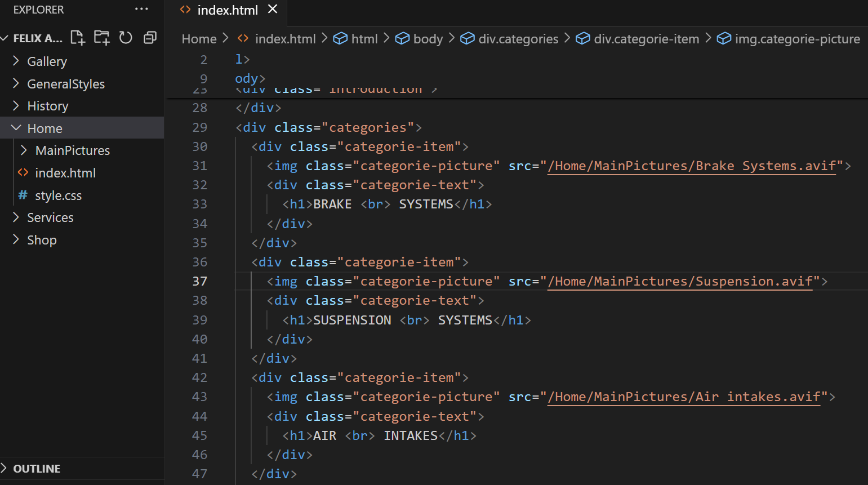Image resolution: width=868 pixels, height=485 pixels.
Task: Click the New File icon in Explorer
Action: pyautogui.click(x=78, y=38)
